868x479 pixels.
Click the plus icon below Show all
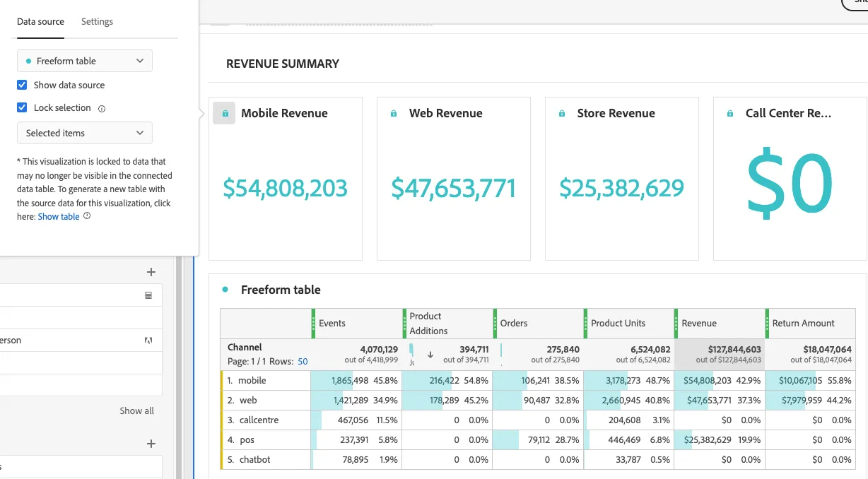151,444
